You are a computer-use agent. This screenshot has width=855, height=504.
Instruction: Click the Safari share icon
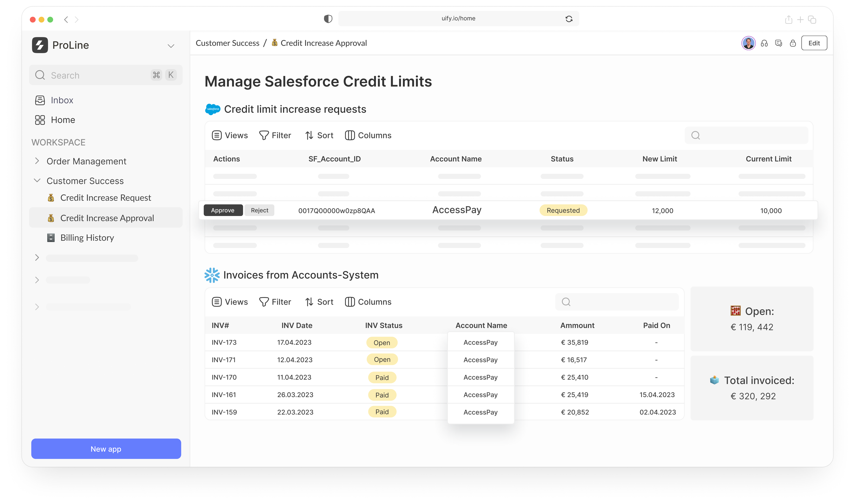(x=788, y=20)
